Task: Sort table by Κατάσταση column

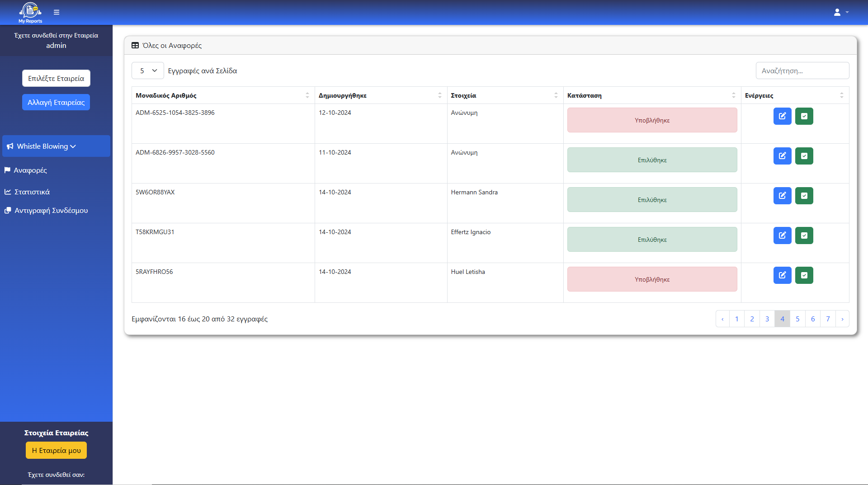Action: click(x=651, y=95)
